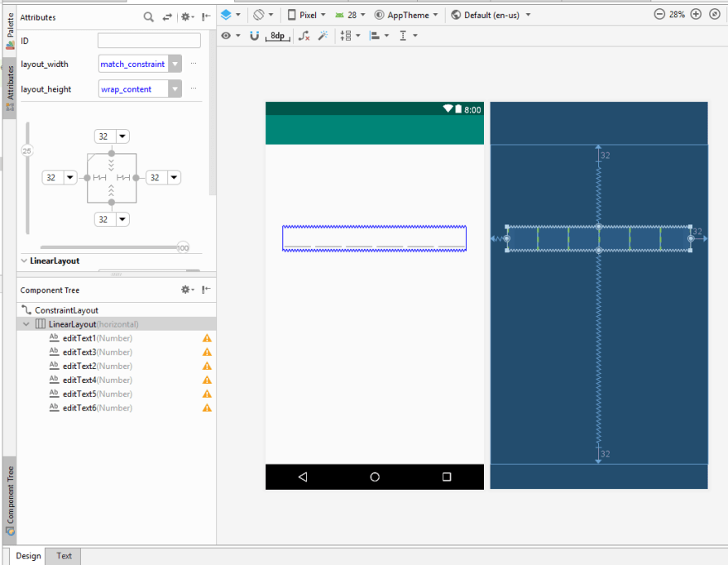This screenshot has width=728, height=565.
Task: Click ellipsis next to layout_width
Action: (194, 64)
